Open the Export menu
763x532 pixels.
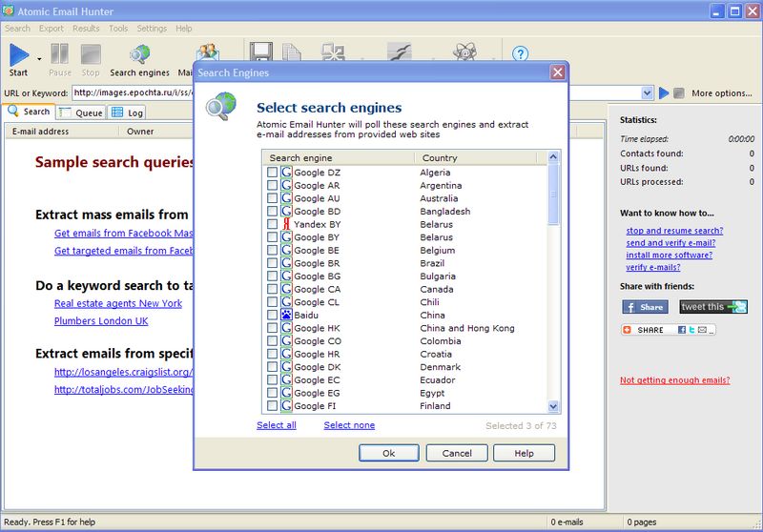point(52,29)
